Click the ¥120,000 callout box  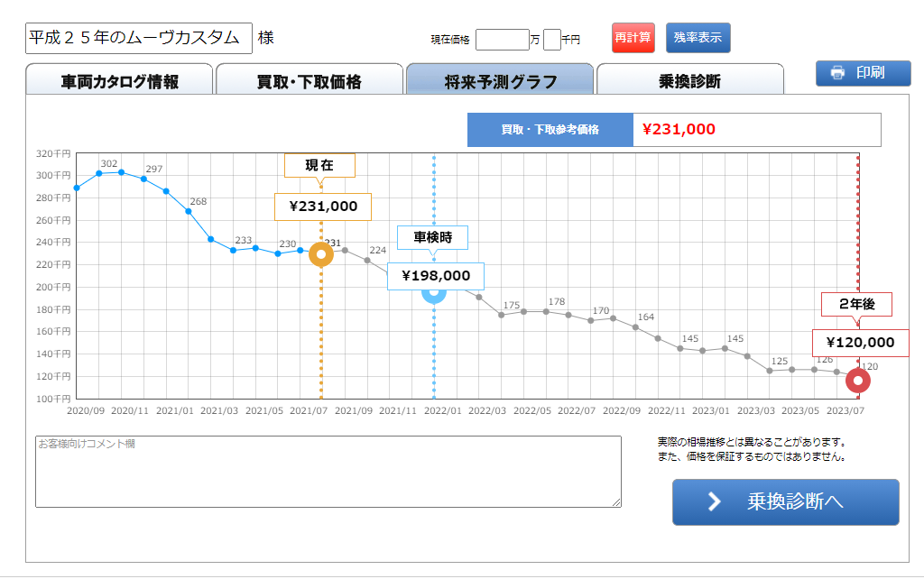point(860,343)
